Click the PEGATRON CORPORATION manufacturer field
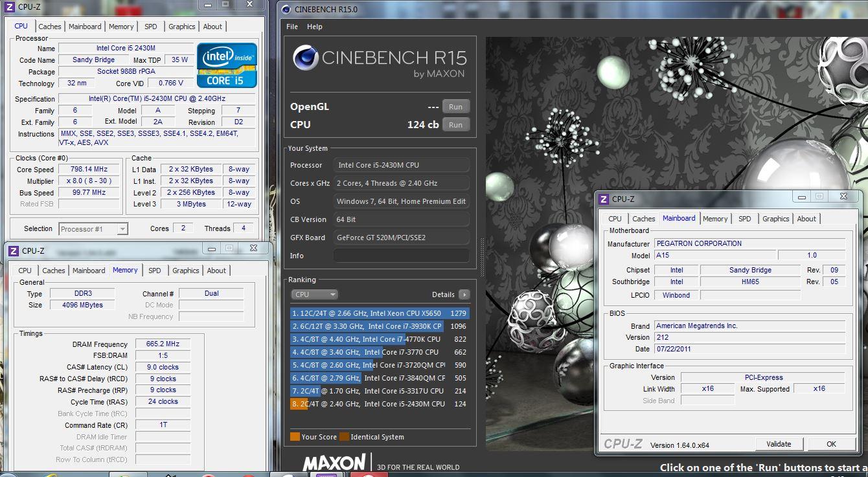 (749, 243)
